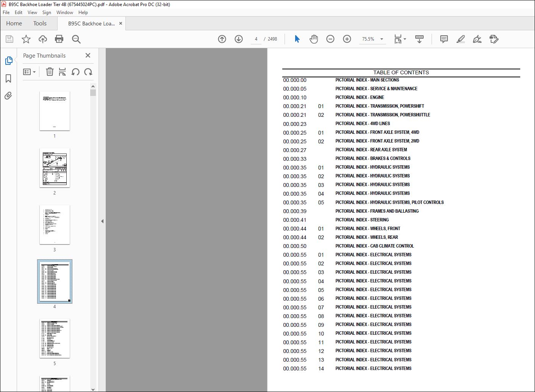This screenshot has height=392, width=535.
Task: Select page 2 thumbnail
Action: pyautogui.click(x=55, y=168)
